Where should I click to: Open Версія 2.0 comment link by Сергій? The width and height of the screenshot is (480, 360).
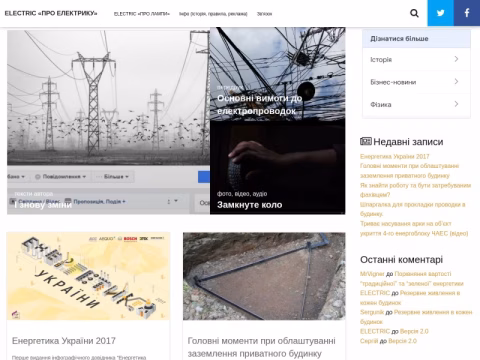click(x=403, y=341)
